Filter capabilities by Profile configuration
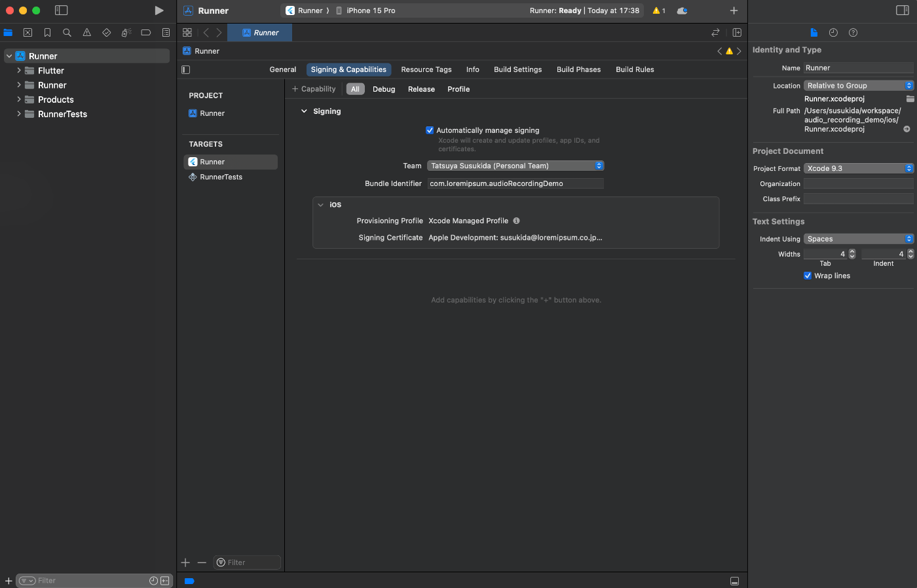Viewport: 917px width, 588px height. point(458,89)
